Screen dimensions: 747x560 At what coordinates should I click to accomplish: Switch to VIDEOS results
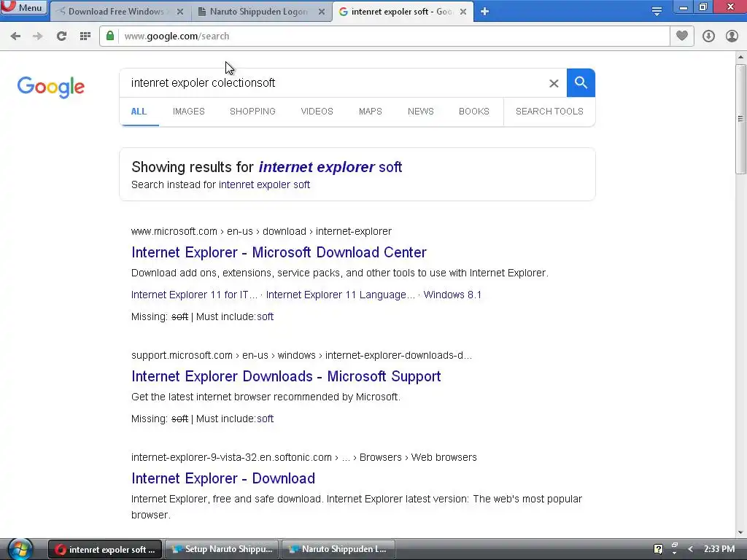tap(317, 112)
